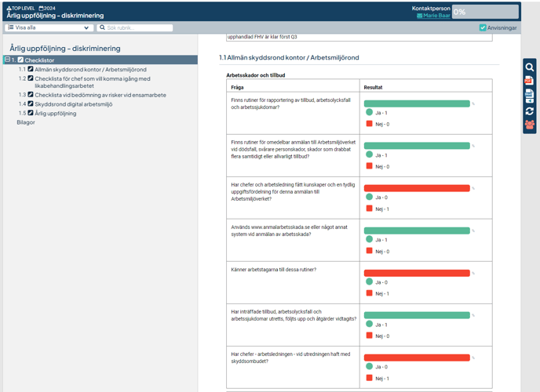
Task: Click the refresh arrows icon
Action: coord(530,111)
